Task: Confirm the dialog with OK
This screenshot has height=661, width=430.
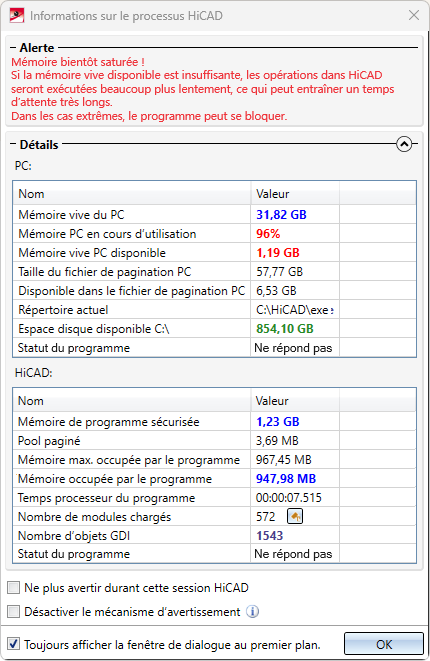Action: click(x=384, y=644)
